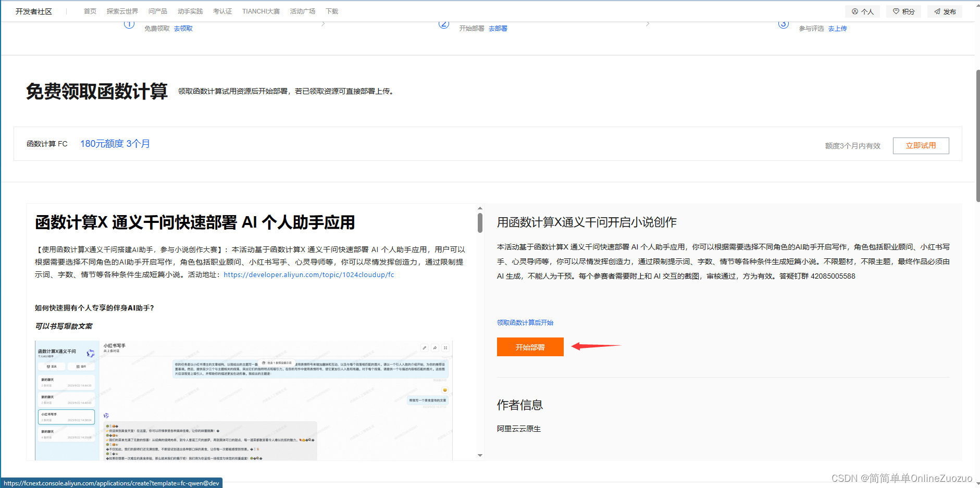Click the 函数计算 FC label
The width and height of the screenshot is (980, 488).
click(47, 144)
